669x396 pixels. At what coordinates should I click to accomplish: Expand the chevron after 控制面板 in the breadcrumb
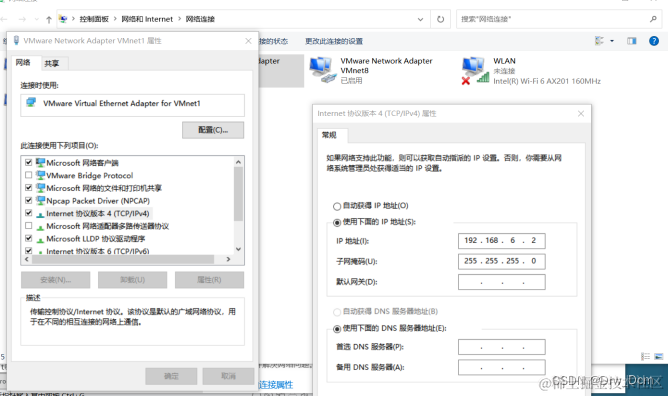[115, 19]
